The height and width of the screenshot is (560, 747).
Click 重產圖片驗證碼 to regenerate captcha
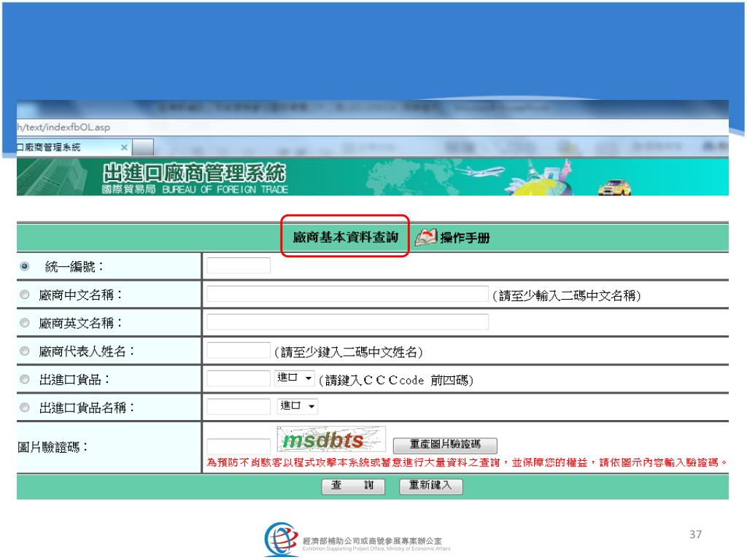click(x=445, y=446)
